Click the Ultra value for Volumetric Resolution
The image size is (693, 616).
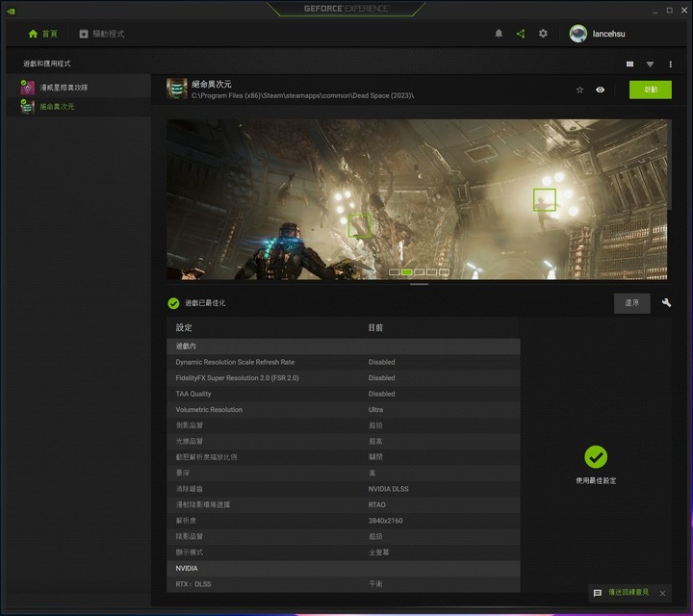pos(375,410)
